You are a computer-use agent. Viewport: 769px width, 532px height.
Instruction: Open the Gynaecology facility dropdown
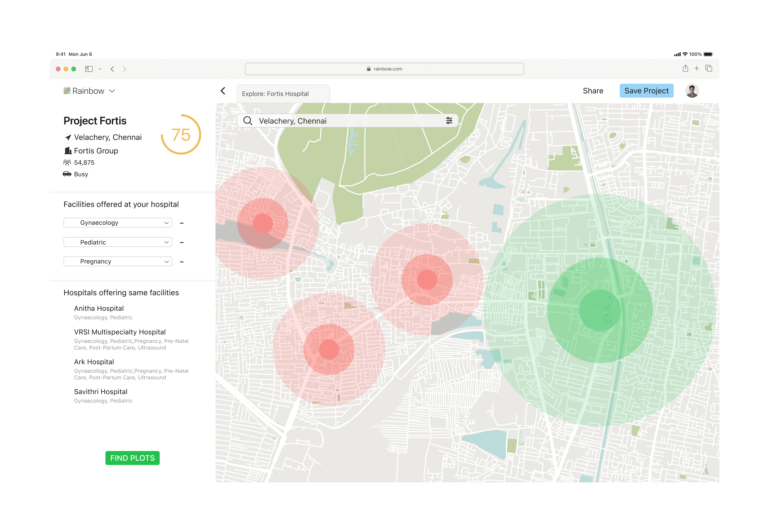(x=118, y=223)
